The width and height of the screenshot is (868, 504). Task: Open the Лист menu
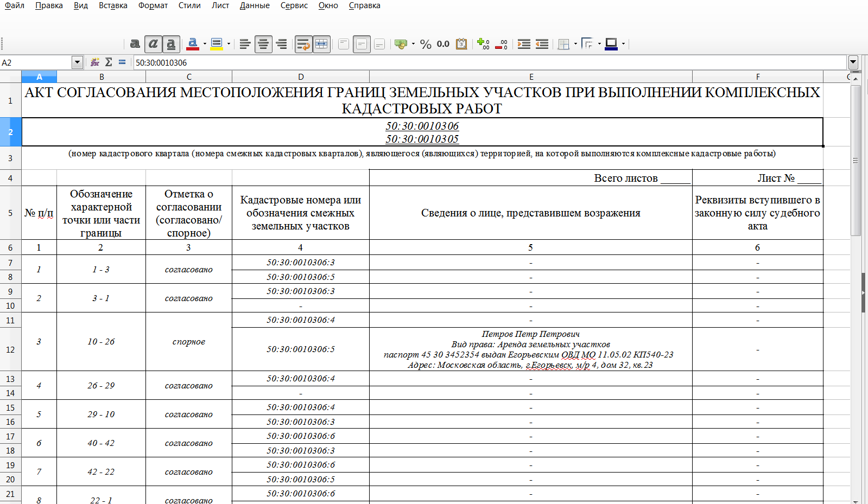pos(220,5)
